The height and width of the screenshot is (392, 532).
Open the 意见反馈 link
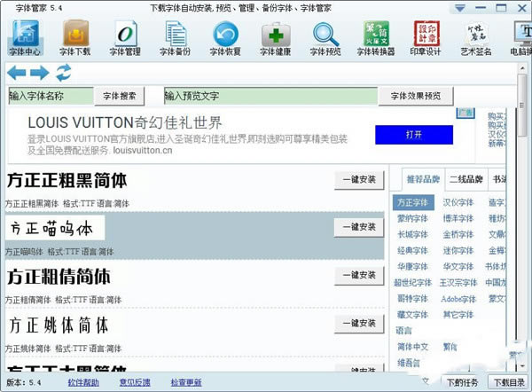coord(135,382)
